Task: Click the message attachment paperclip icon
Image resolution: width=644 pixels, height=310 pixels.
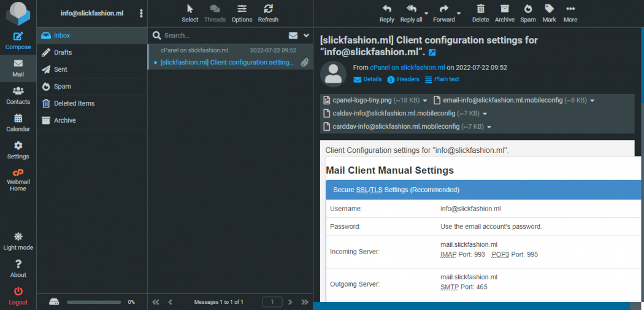Action: pos(304,63)
